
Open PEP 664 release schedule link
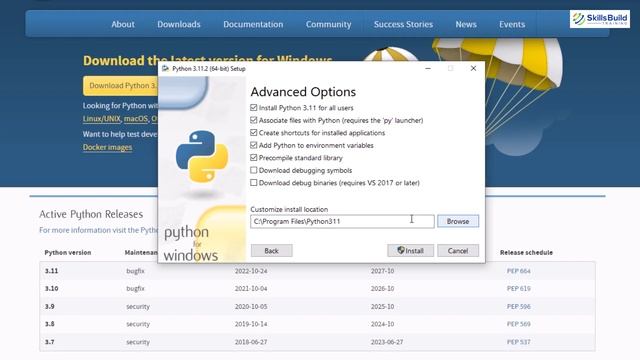tap(518, 271)
